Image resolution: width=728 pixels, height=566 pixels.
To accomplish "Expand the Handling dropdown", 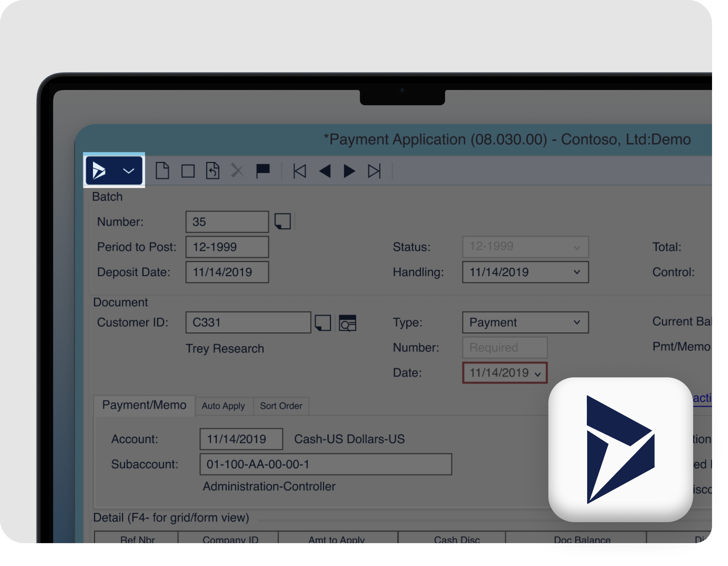I will (x=577, y=272).
